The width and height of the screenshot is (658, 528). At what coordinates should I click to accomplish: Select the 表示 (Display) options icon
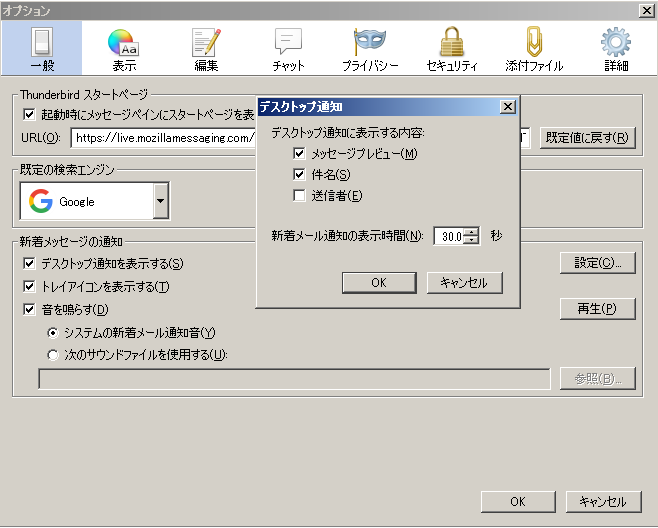[124, 48]
